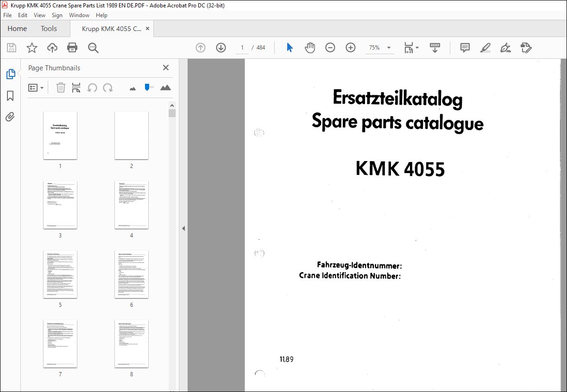Select the page 8 thumbnail

coord(132,343)
